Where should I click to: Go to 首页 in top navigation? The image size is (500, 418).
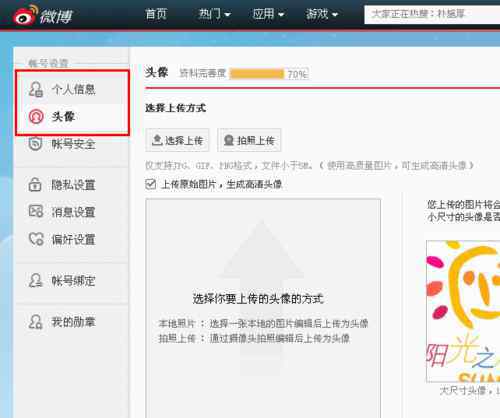point(156,14)
